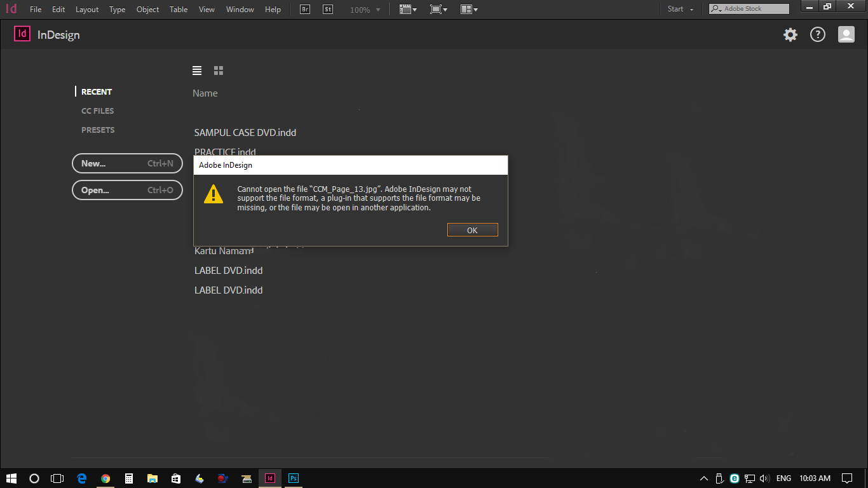Open the Edit menu

point(58,10)
